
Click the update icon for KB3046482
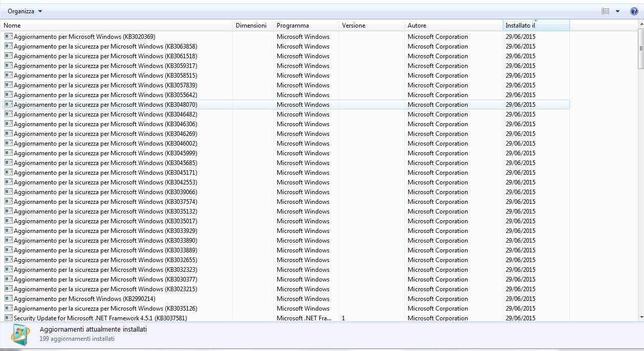[x=8, y=114]
